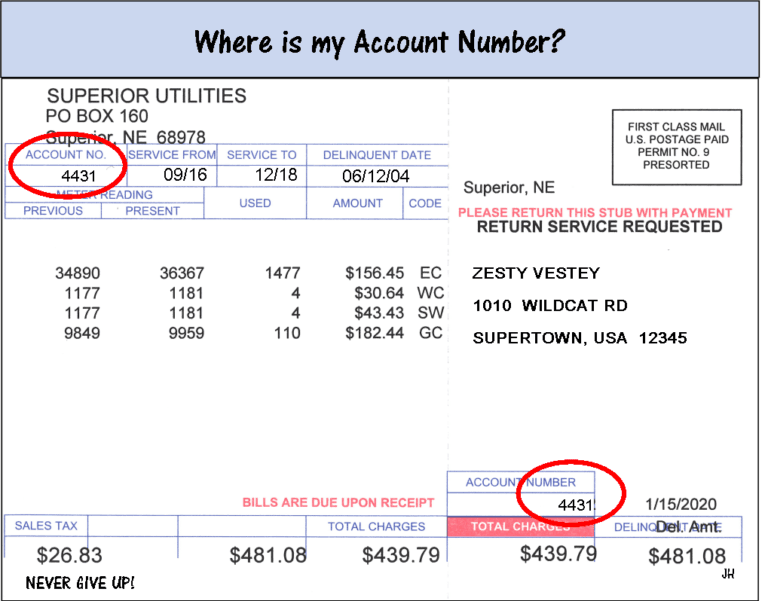Click the First Class Mail postage permit box
Viewport: 768px width, 601px height.
(675, 146)
